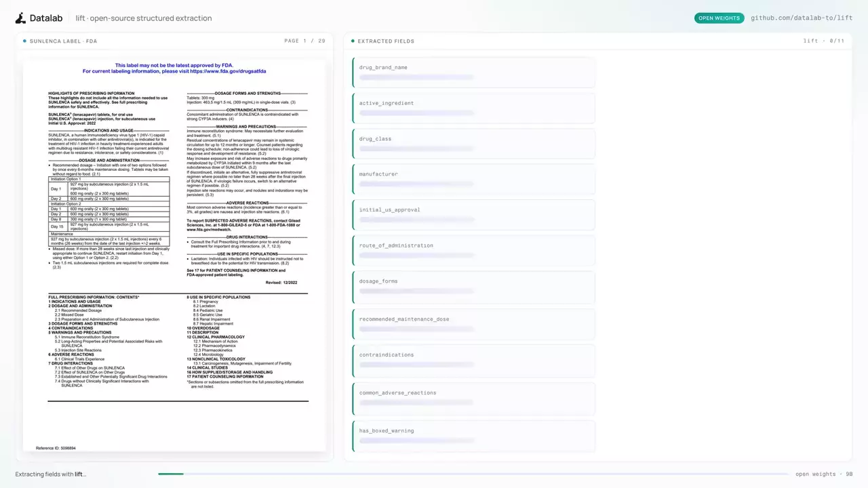Image resolution: width=868 pixels, height=488 pixels.
Task: Click 'Reference ID: 5098894' in the document
Action: pyautogui.click(x=56, y=448)
